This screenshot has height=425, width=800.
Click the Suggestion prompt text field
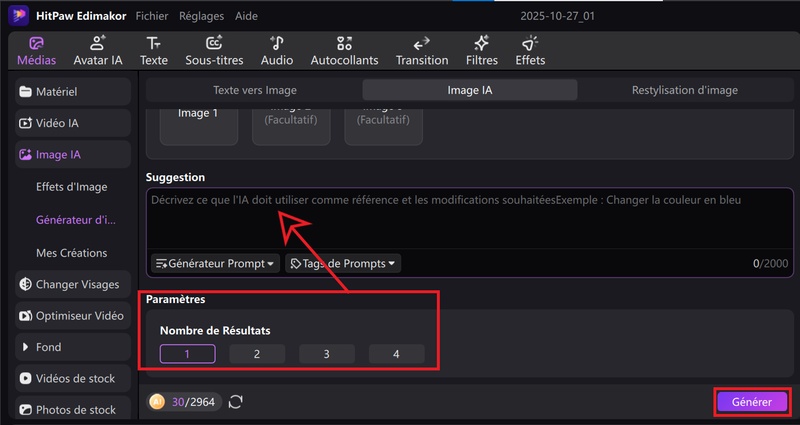point(470,225)
